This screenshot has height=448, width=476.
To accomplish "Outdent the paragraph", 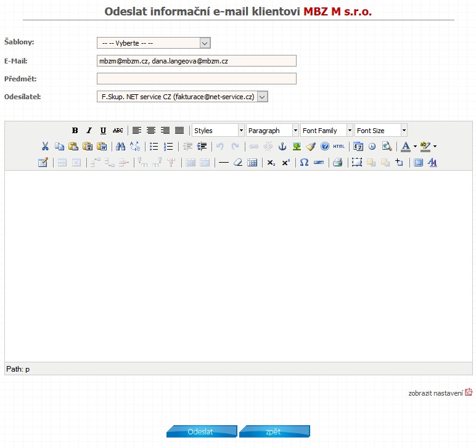I will (x=187, y=147).
